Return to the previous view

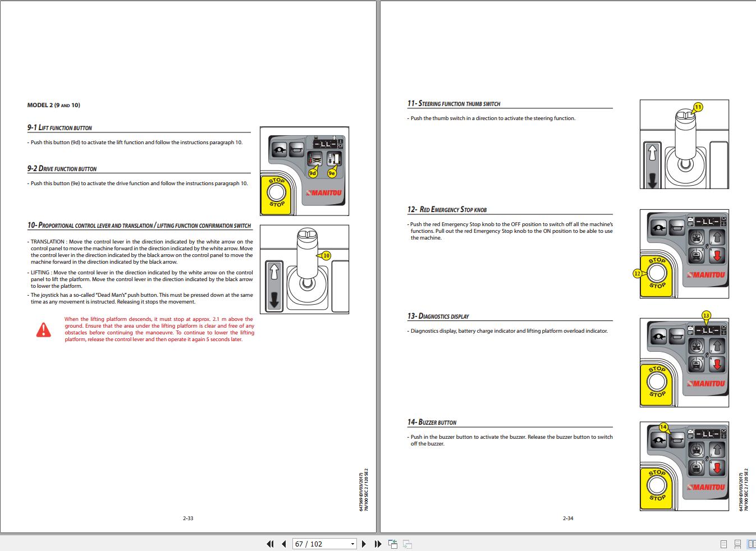[x=392, y=543]
